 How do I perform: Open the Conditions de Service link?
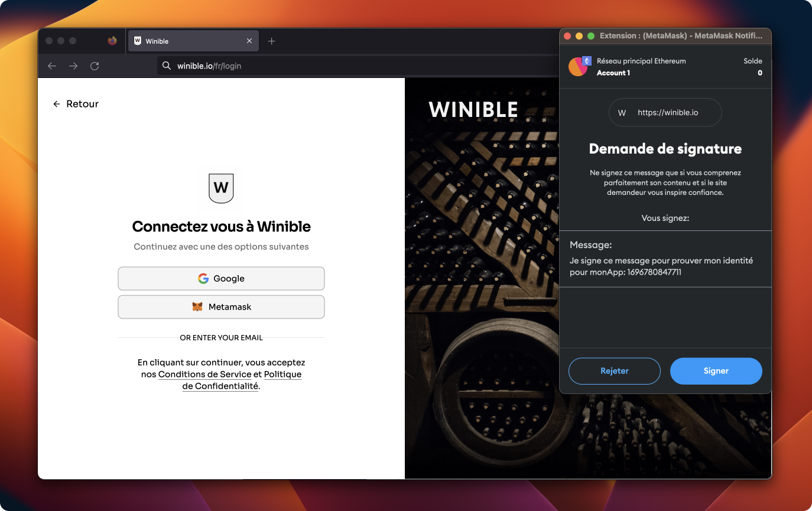(204, 375)
